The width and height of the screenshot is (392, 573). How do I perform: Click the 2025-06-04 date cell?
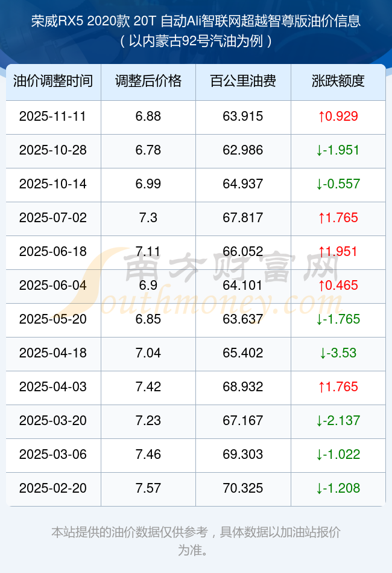click(x=53, y=285)
